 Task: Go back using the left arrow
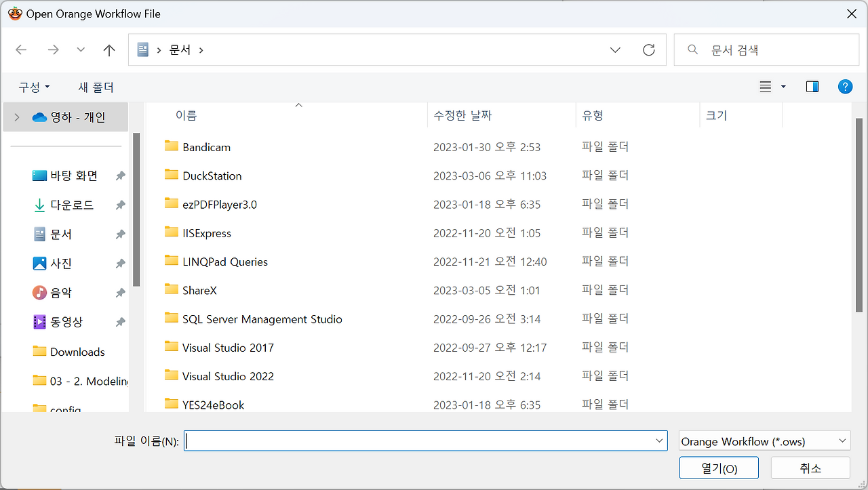(21, 49)
